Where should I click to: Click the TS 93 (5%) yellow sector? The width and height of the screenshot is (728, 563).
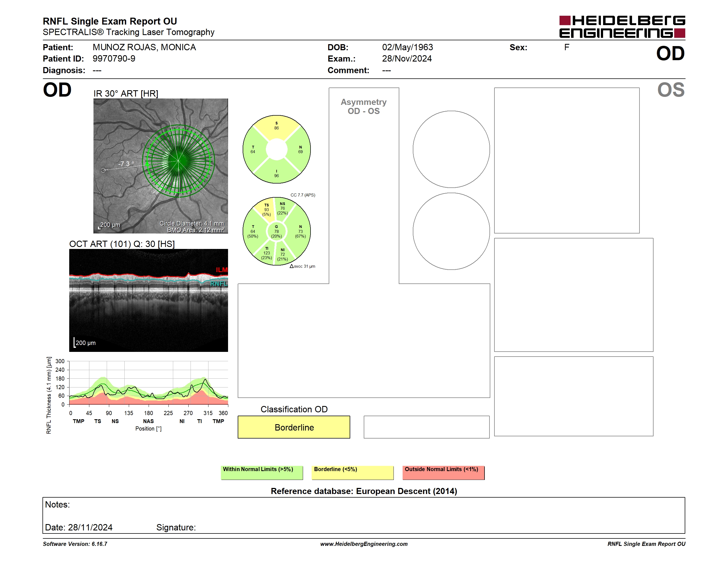click(x=266, y=210)
